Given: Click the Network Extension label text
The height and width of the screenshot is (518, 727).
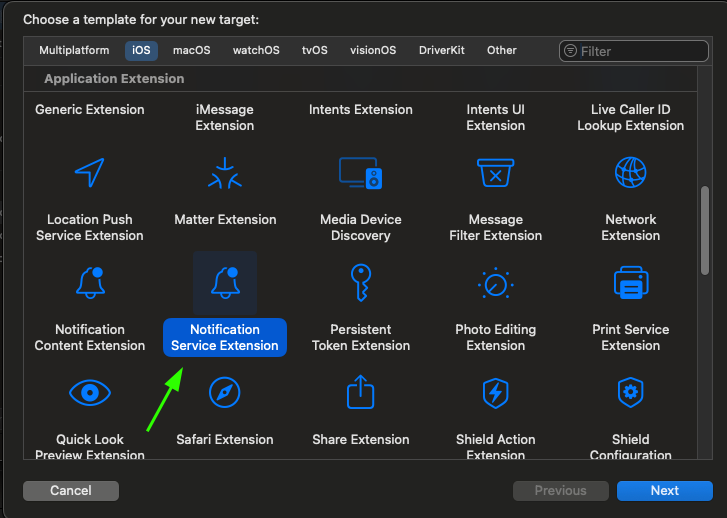Looking at the screenshot, I should point(631,227).
